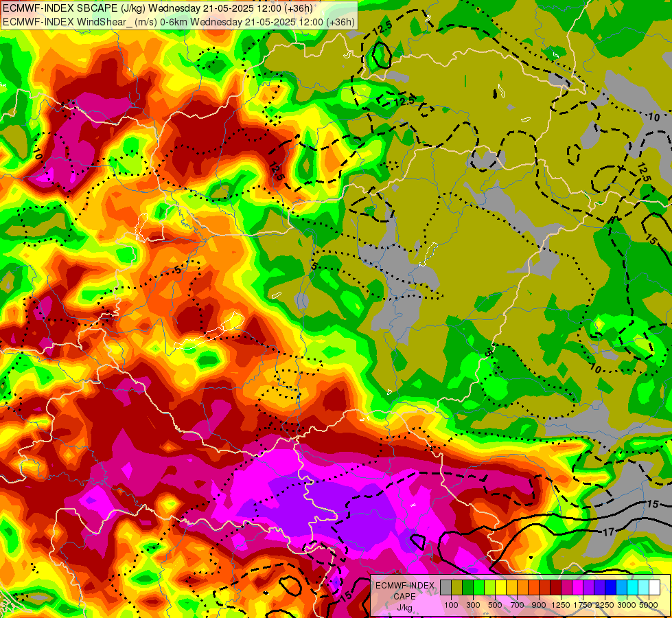
Task: Click the ECMWF-INDEX label in the legend
Action: click(405, 586)
